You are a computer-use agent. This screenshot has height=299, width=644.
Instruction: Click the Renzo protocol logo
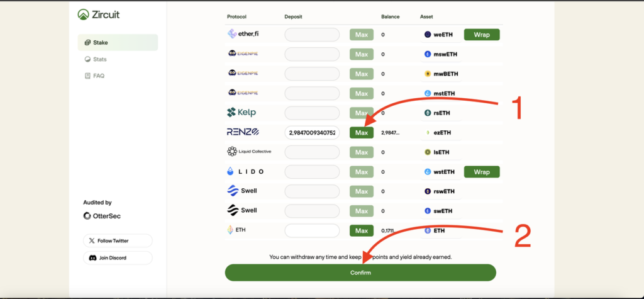[x=243, y=132]
